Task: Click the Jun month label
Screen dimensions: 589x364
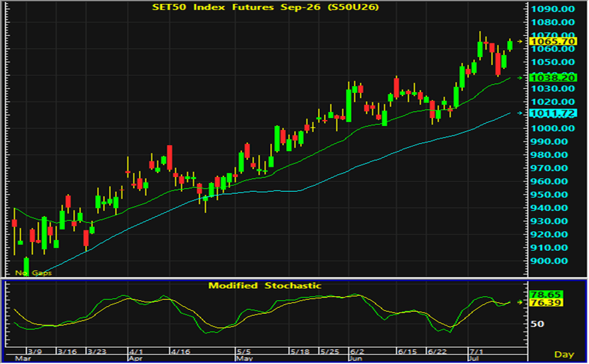Action: 356,359
